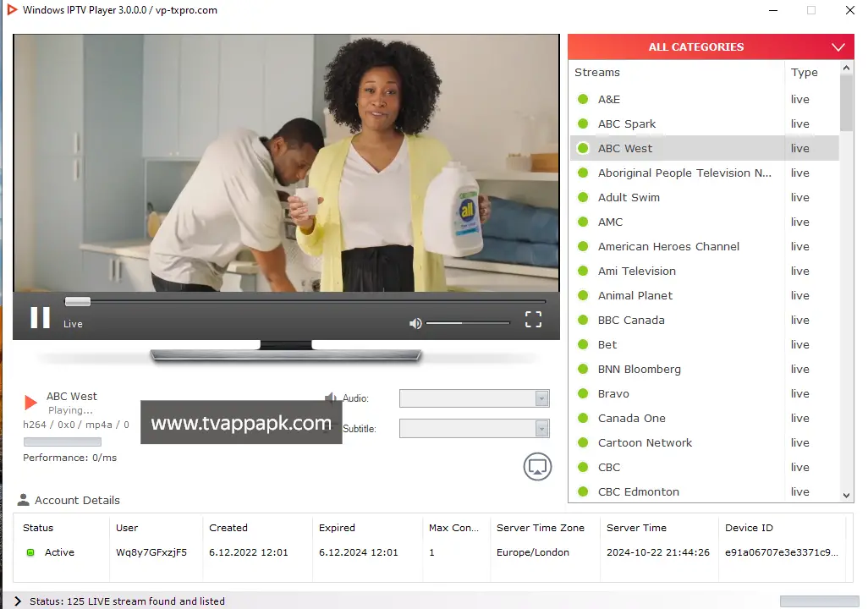
Task: Click the www.tvappapk.com banner
Action: [x=241, y=422]
